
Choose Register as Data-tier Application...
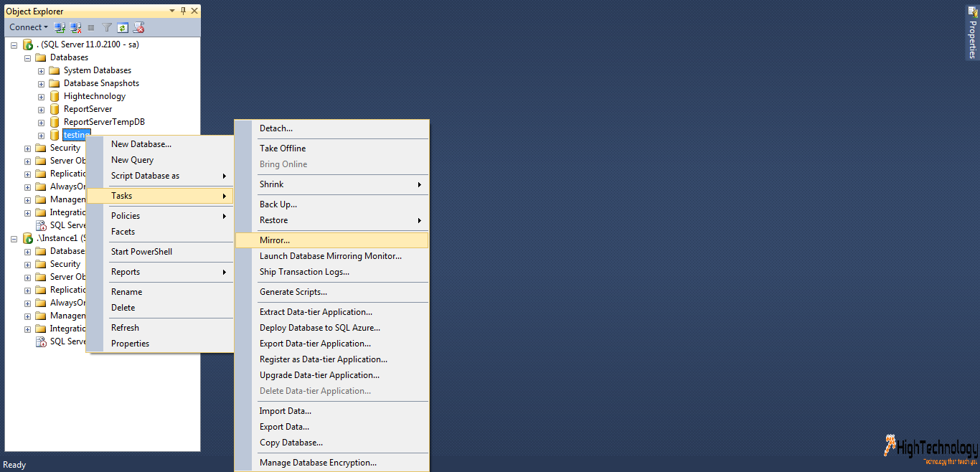click(331, 359)
